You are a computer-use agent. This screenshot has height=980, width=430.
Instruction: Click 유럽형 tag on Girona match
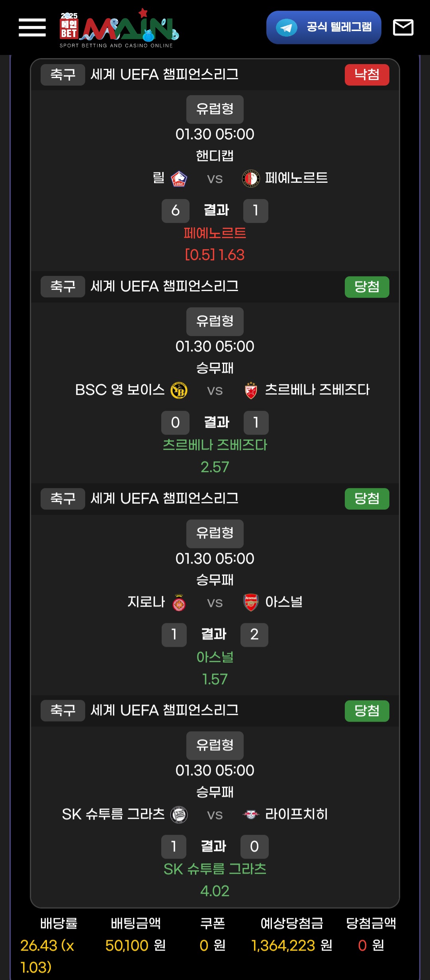coord(215,534)
